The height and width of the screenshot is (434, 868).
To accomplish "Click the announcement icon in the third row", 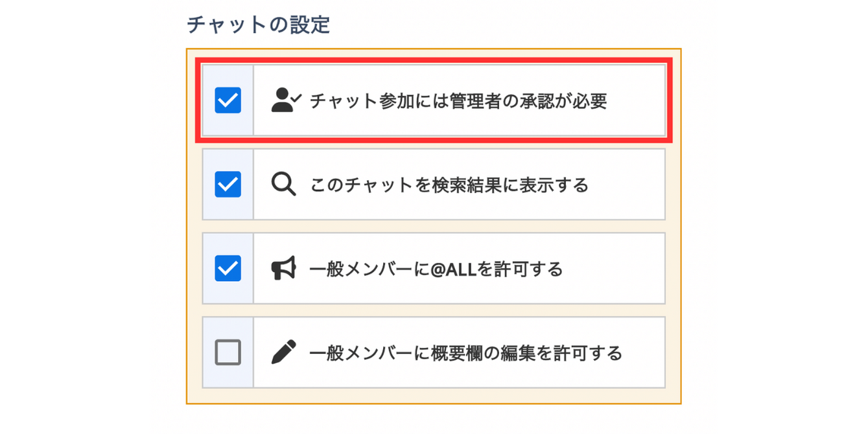I will coord(283,268).
